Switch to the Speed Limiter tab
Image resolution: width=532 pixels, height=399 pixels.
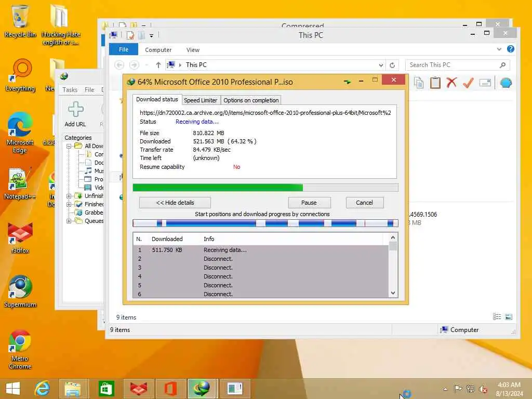[x=201, y=100]
